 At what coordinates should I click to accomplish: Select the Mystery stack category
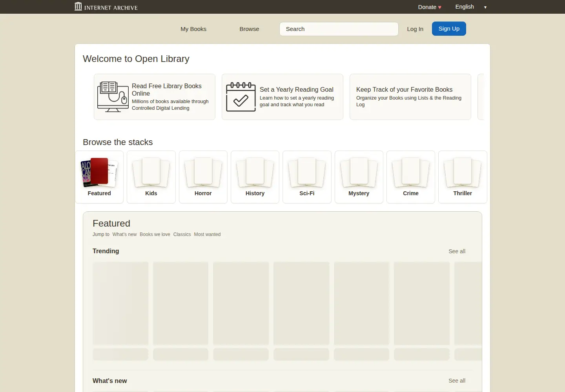tap(359, 177)
